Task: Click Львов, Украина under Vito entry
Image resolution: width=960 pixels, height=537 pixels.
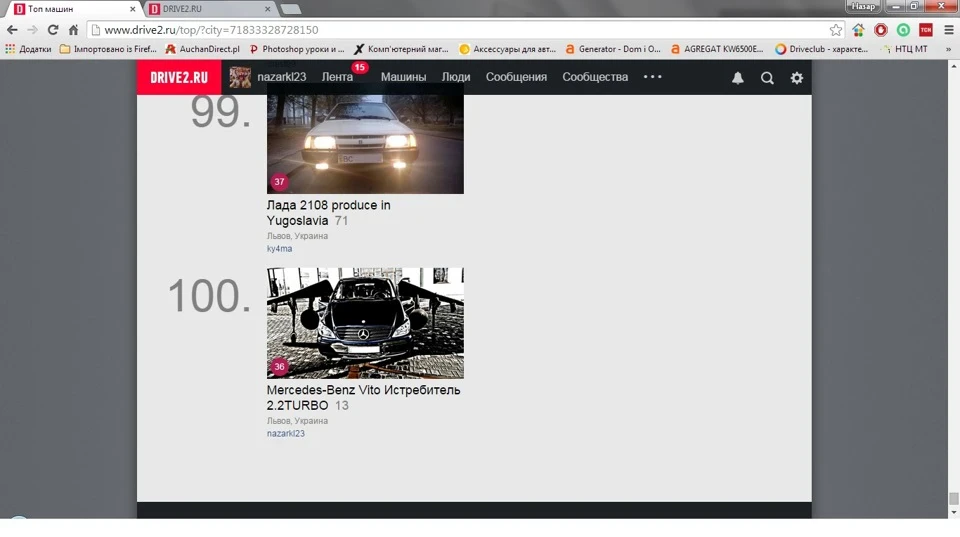Action: (x=297, y=421)
